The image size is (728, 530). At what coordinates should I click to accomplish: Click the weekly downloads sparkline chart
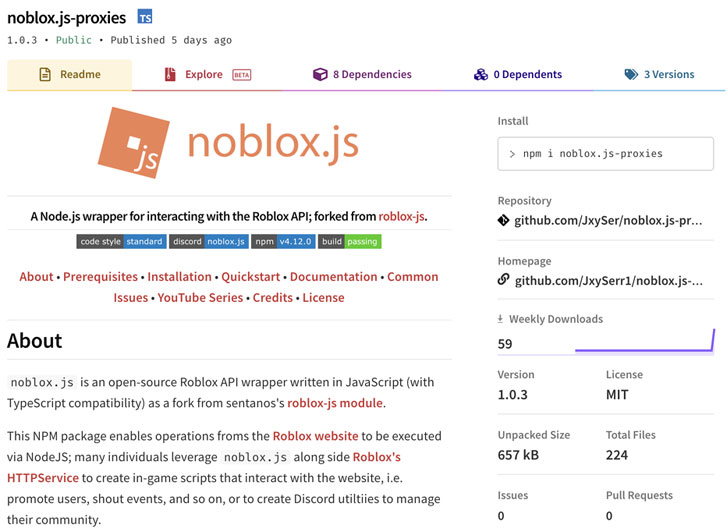(x=645, y=341)
